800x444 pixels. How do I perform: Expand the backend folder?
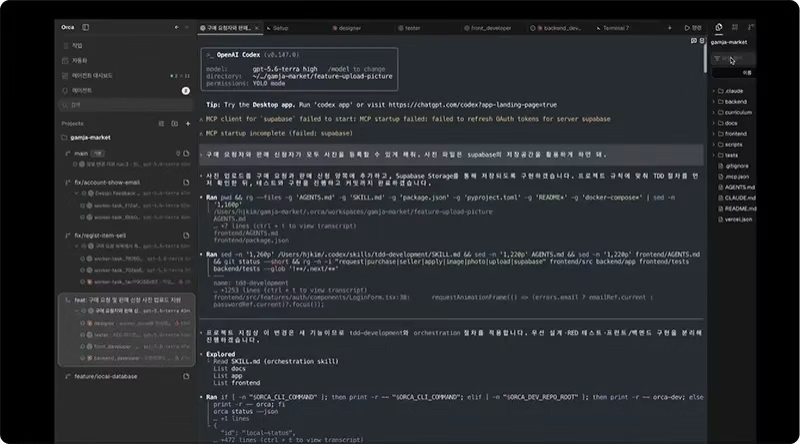coord(733,102)
